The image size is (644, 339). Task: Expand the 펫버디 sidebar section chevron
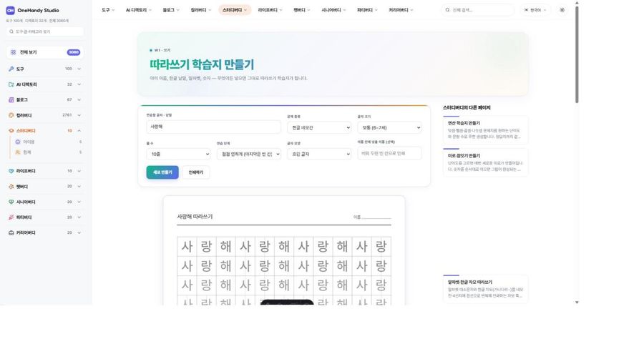click(x=79, y=187)
